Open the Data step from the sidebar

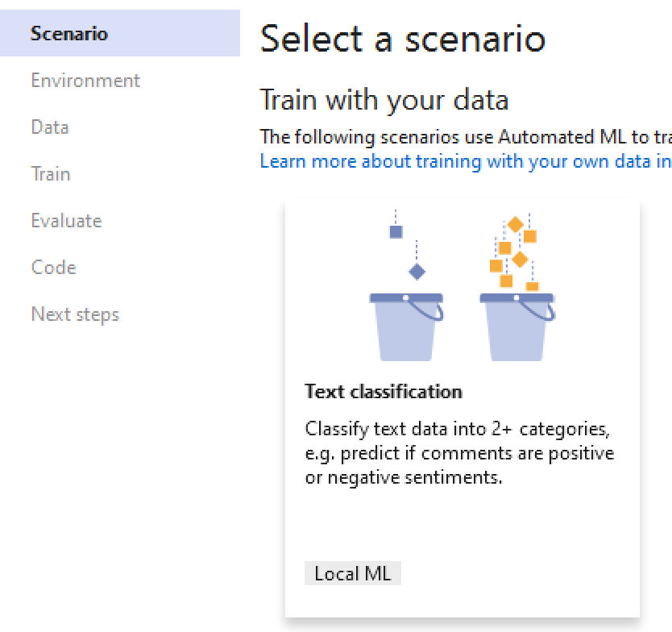pos(48,127)
